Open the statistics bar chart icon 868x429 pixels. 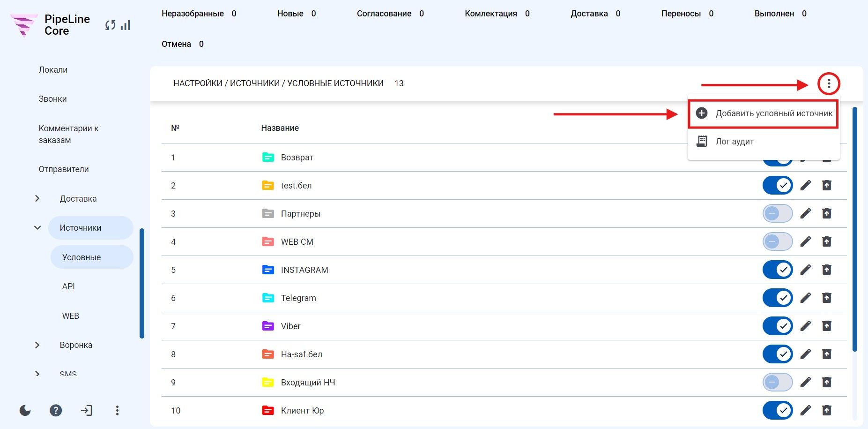click(125, 25)
